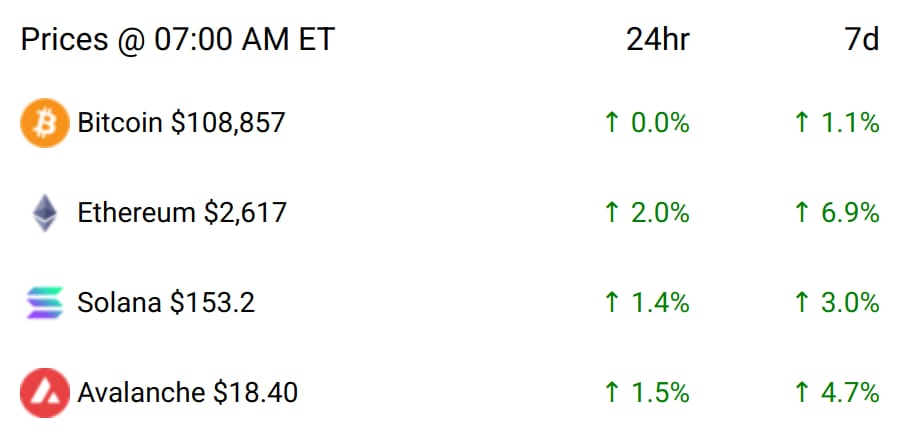
Task: Select Solana's 24hr green up arrow
Action: tap(612, 303)
